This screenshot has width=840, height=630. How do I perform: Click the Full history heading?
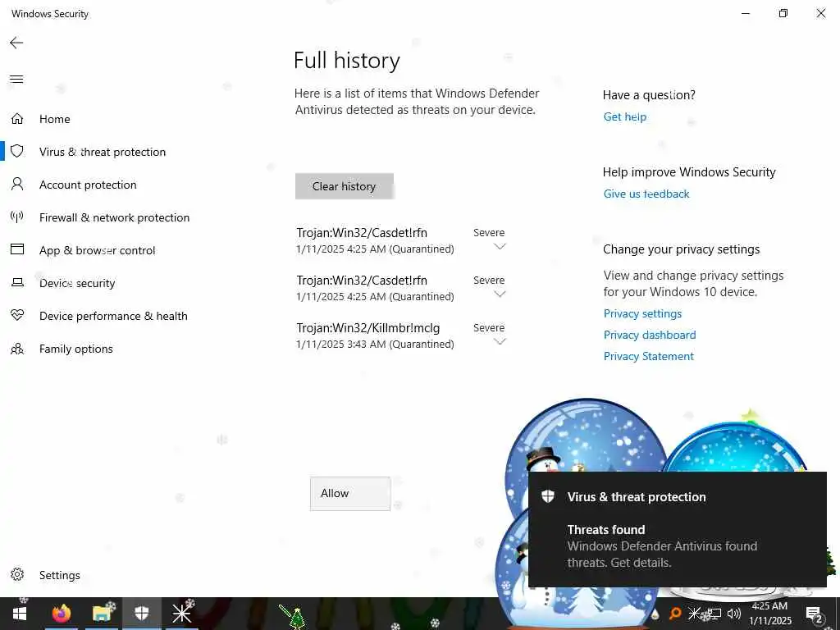click(x=347, y=60)
